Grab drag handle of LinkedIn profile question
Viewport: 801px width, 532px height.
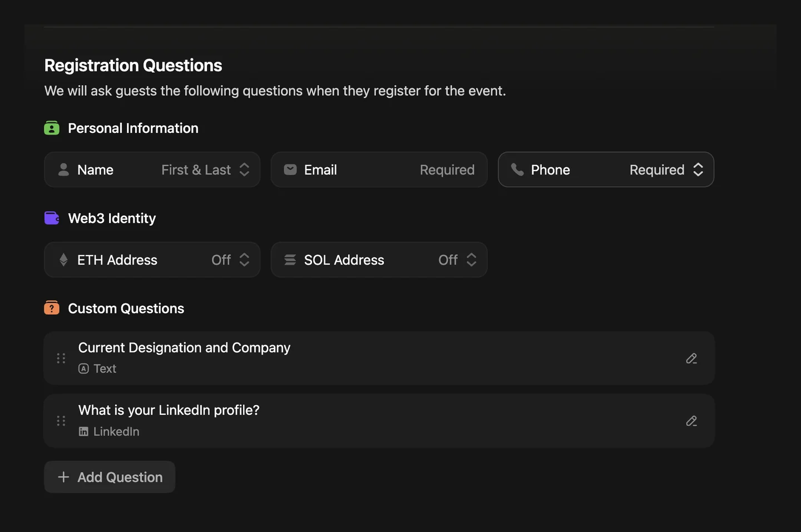[61, 421]
